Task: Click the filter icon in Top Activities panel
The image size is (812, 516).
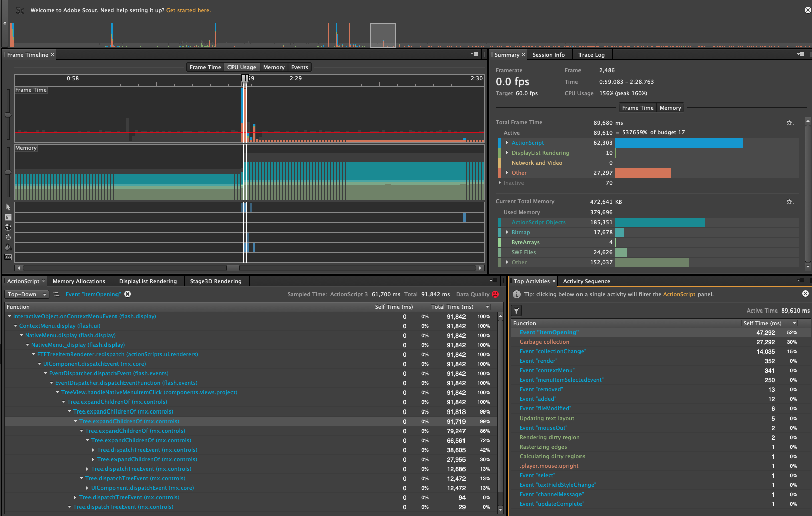Action: coord(516,311)
